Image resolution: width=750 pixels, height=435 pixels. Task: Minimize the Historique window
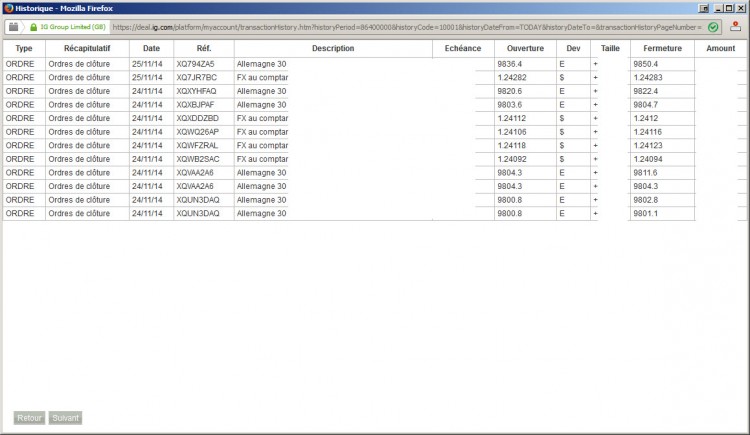[718, 8]
